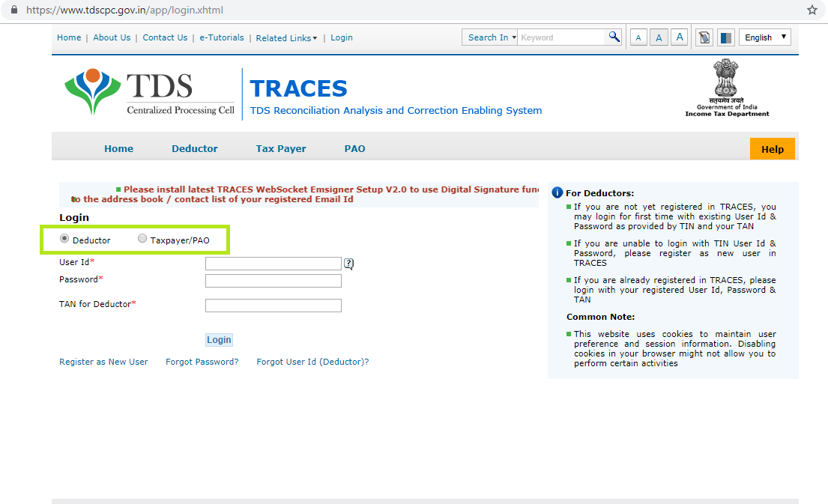The image size is (828, 504).
Task: Click the Login link in top bar
Action: coord(342,37)
